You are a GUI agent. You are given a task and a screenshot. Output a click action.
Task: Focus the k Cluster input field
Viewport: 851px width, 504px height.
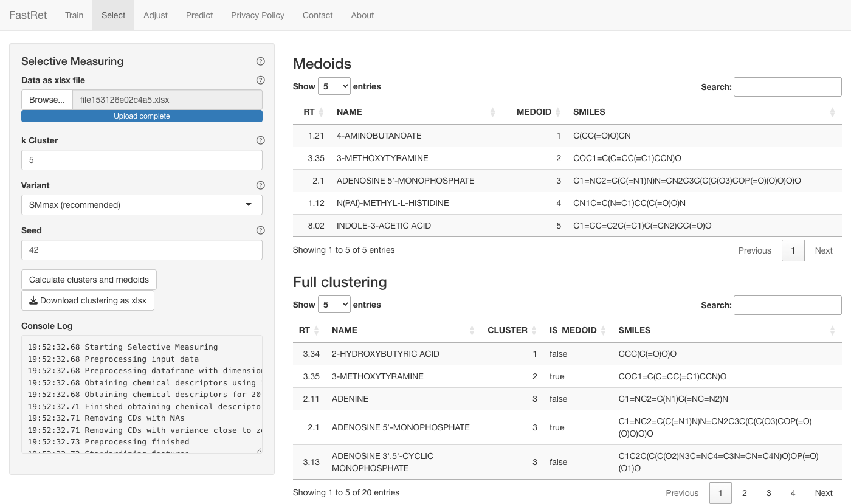(x=142, y=160)
